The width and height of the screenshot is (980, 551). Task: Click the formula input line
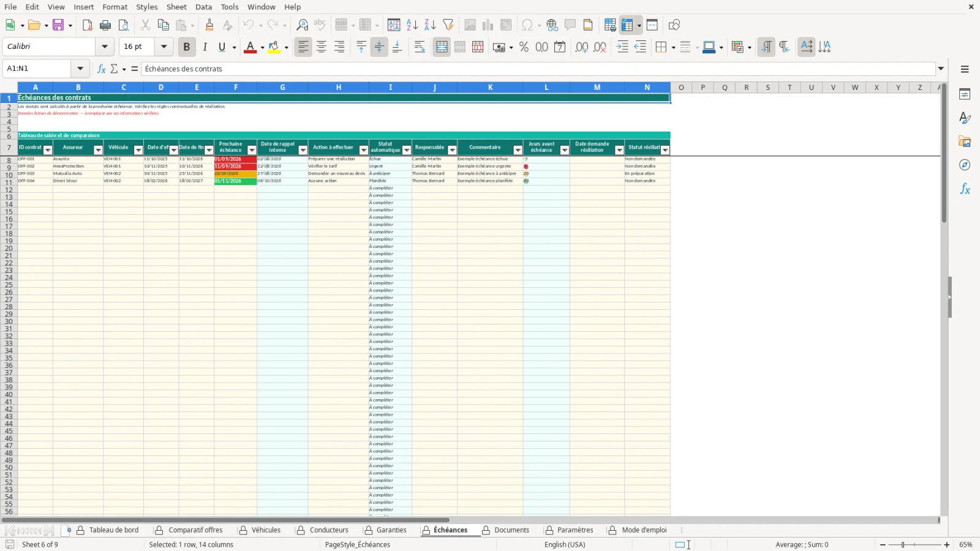pyautogui.click(x=538, y=69)
